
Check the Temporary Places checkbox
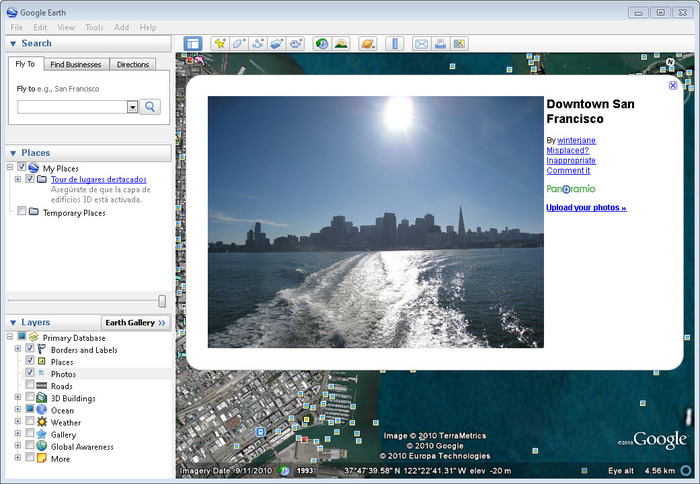tap(21, 211)
